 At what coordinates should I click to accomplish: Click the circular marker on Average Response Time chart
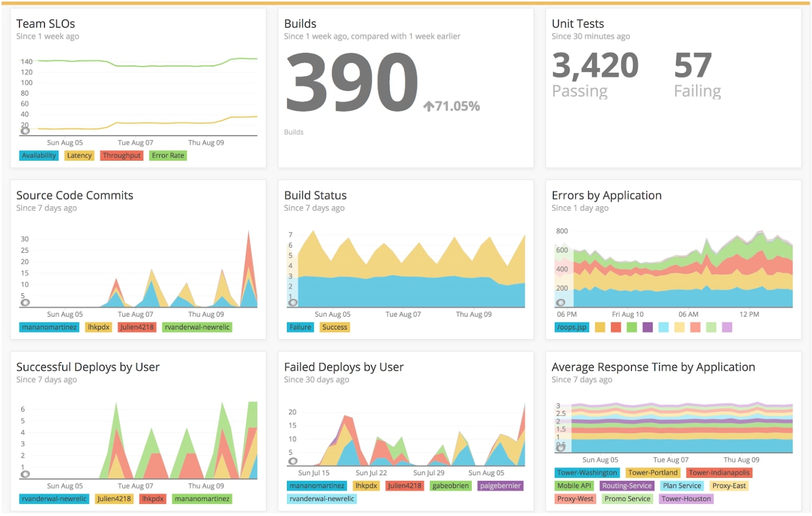(x=561, y=447)
